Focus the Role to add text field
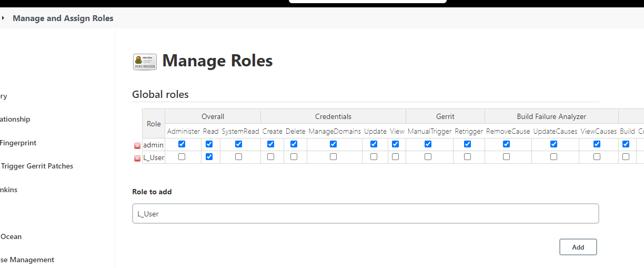 pos(365,214)
